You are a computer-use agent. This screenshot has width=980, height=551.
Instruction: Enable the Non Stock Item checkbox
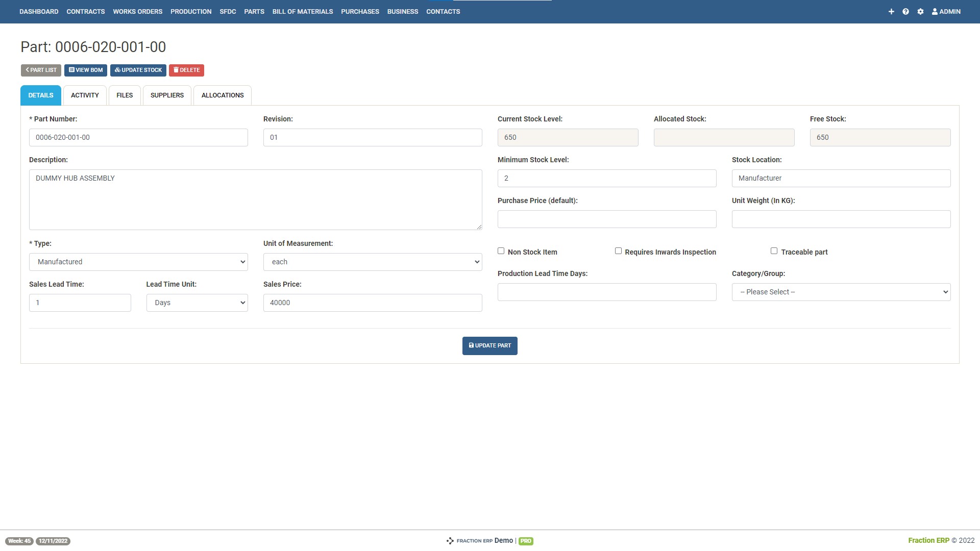pyautogui.click(x=501, y=251)
